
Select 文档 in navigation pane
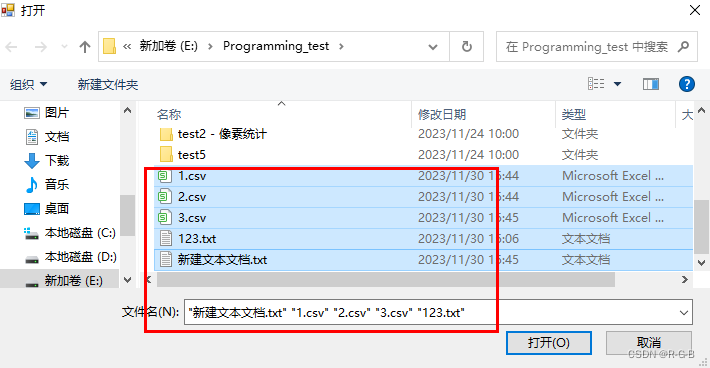point(57,137)
